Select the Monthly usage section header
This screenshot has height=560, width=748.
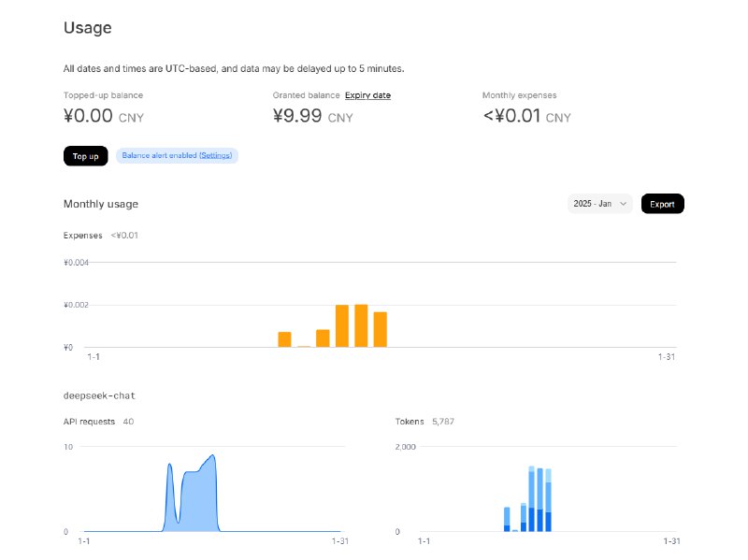99,203
